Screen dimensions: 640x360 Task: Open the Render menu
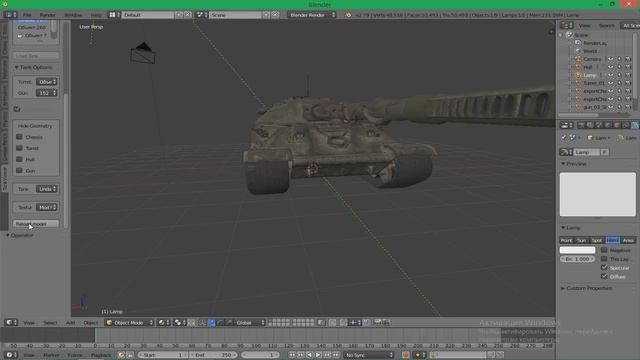(48, 15)
